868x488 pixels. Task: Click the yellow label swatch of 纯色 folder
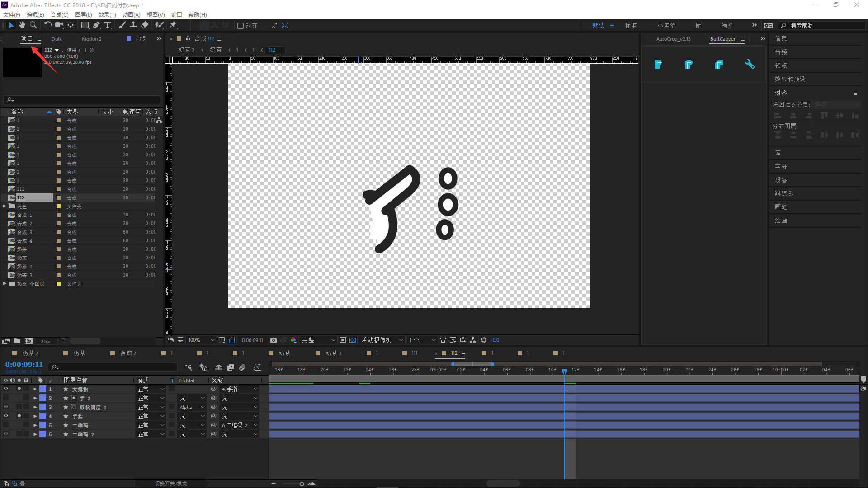click(58, 206)
